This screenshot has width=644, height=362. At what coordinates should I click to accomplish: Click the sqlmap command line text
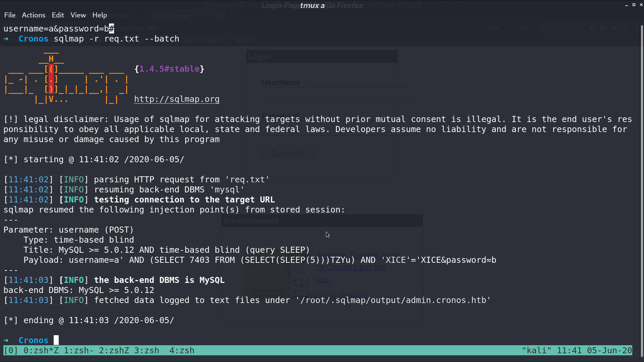pyautogui.click(x=116, y=39)
